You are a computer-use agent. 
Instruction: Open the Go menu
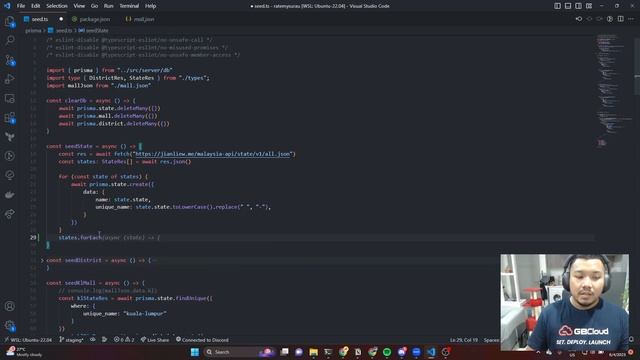tap(94, 6)
